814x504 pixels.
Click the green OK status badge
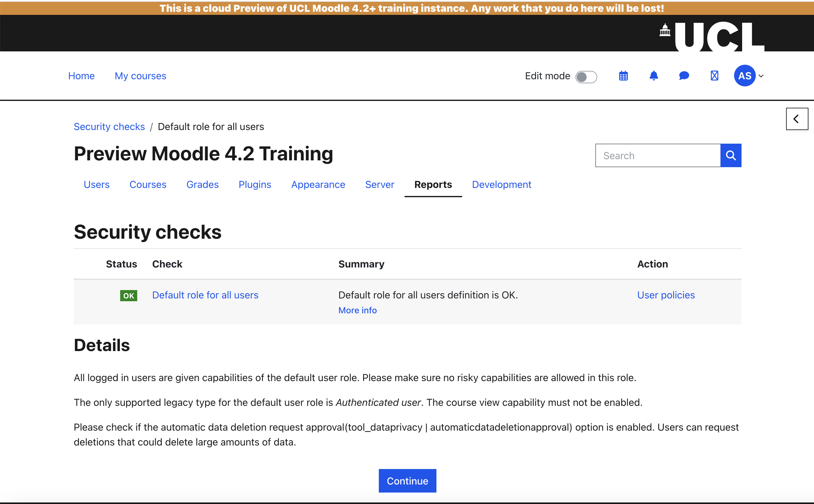click(x=128, y=296)
